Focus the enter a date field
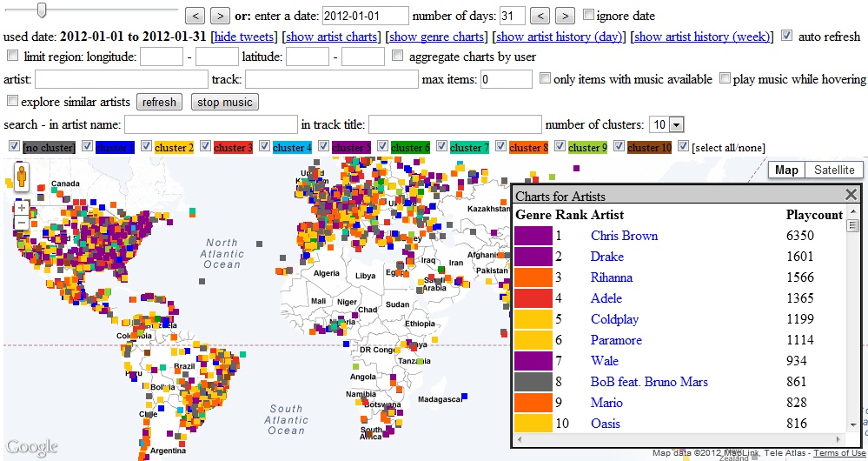Viewport: 868px width, 461px height. (365, 16)
